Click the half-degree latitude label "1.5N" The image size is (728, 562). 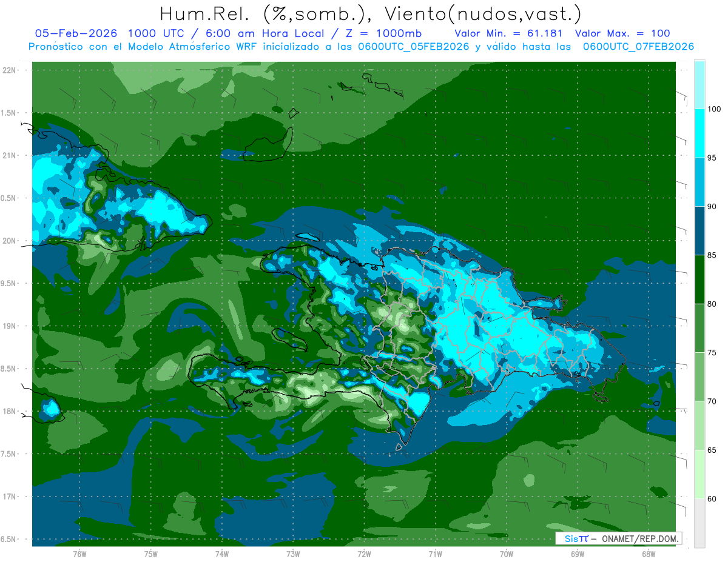click(x=10, y=113)
